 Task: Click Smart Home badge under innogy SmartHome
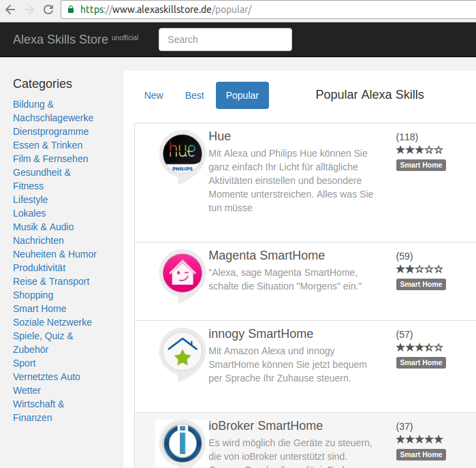point(421,363)
